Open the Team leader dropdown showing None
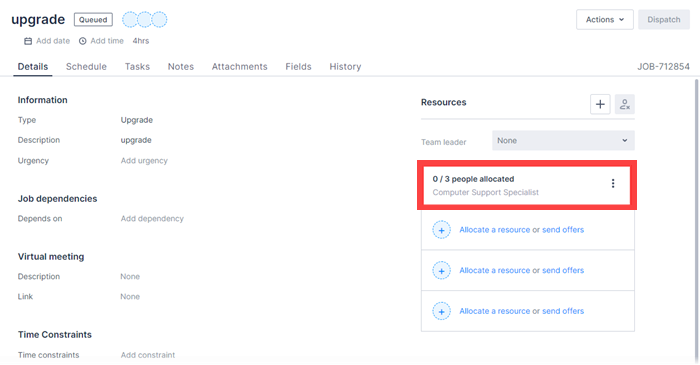This screenshot has height=365, width=700. tap(563, 141)
